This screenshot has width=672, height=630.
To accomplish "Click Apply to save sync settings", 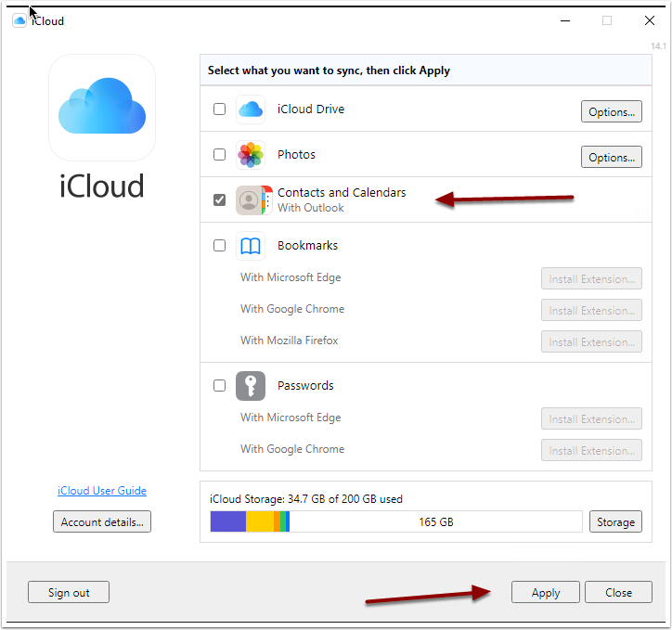I will 546,592.
